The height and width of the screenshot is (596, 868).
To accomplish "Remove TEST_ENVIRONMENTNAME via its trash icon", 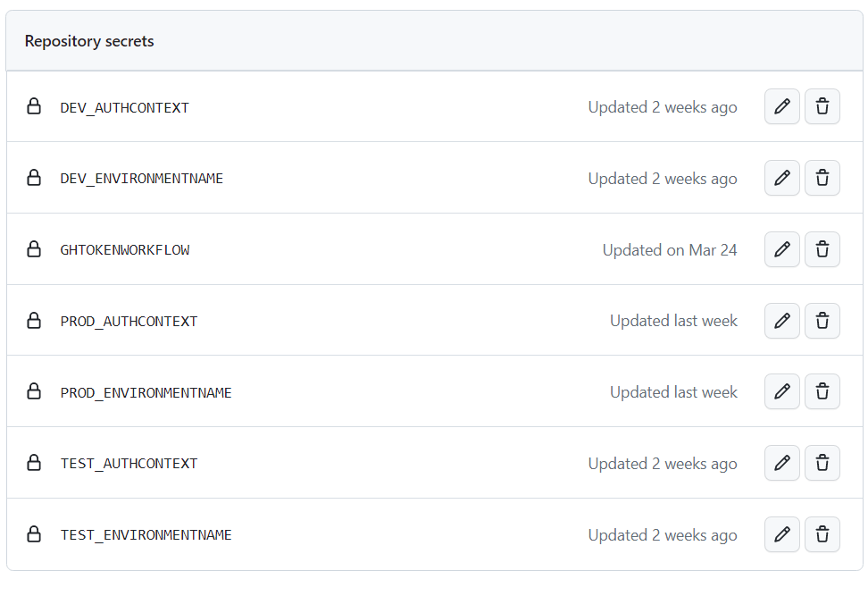I will pyautogui.click(x=822, y=534).
